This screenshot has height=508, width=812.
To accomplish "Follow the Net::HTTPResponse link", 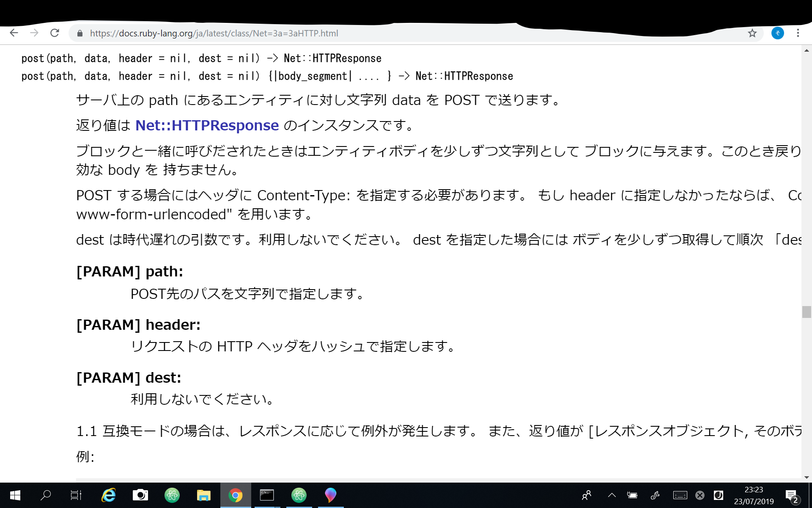I will click(x=206, y=125).
